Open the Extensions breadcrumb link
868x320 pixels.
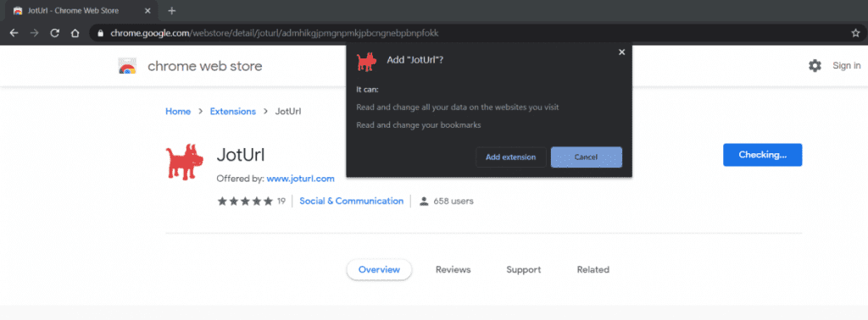pos(232,112)
